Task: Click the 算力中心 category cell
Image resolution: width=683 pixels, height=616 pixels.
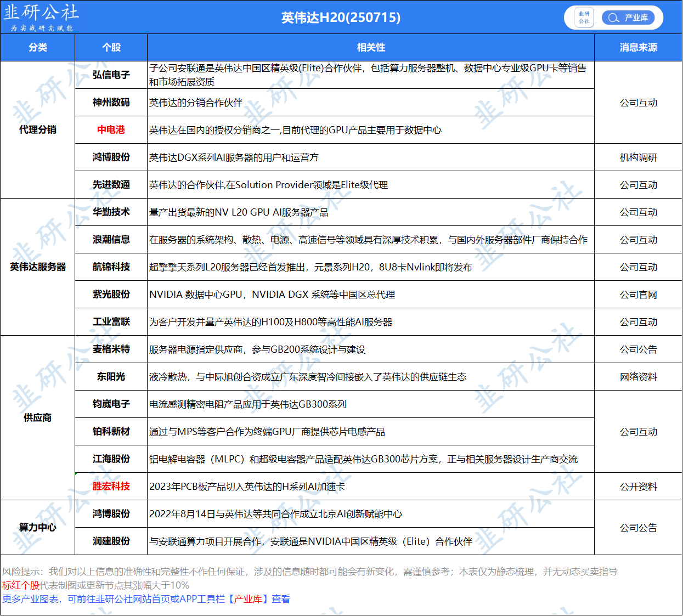Action: pyautogui.click(x=37, y=528)
